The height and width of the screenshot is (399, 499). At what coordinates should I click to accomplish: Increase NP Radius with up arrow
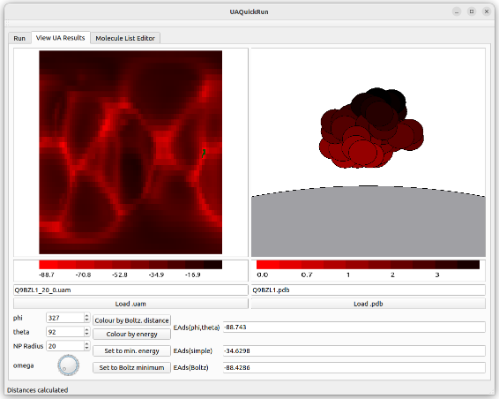point(87,344)
